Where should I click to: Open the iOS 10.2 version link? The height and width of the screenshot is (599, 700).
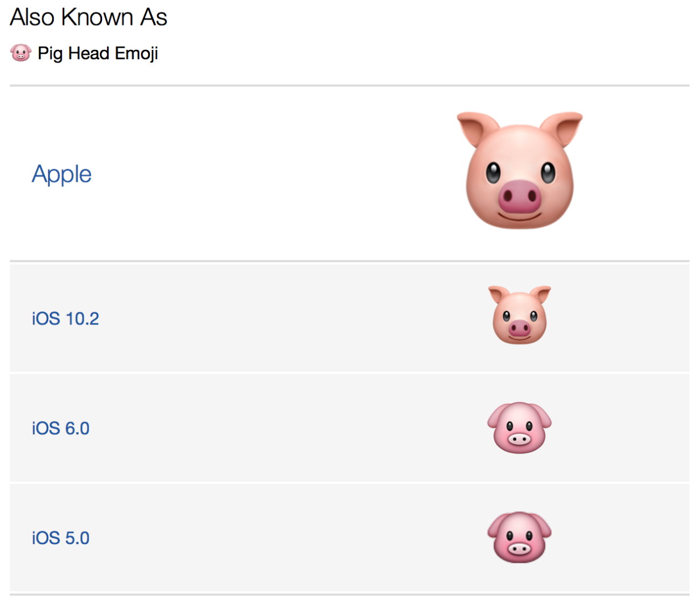point(65,319)
